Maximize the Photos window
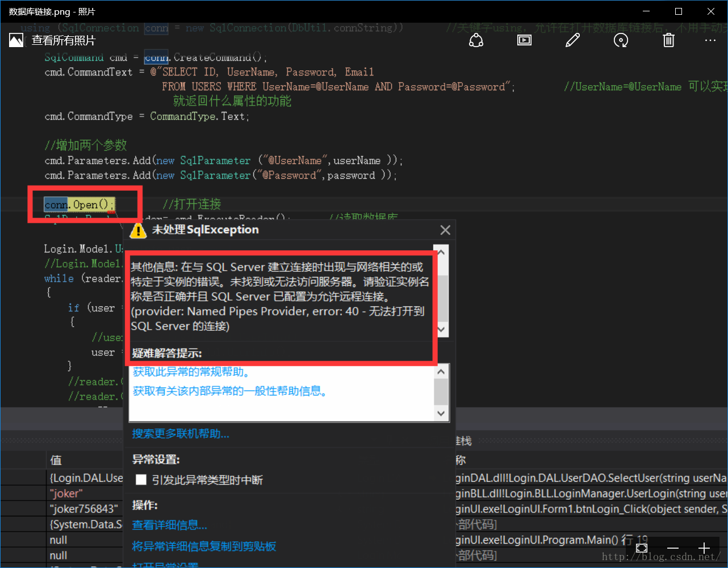The width and height of the screenshot is (728, 568). click(679, 11)
